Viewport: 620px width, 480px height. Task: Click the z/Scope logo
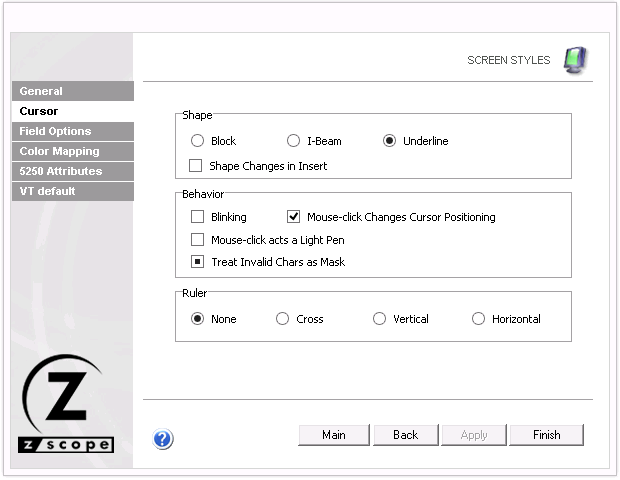(x=67, y=405)
